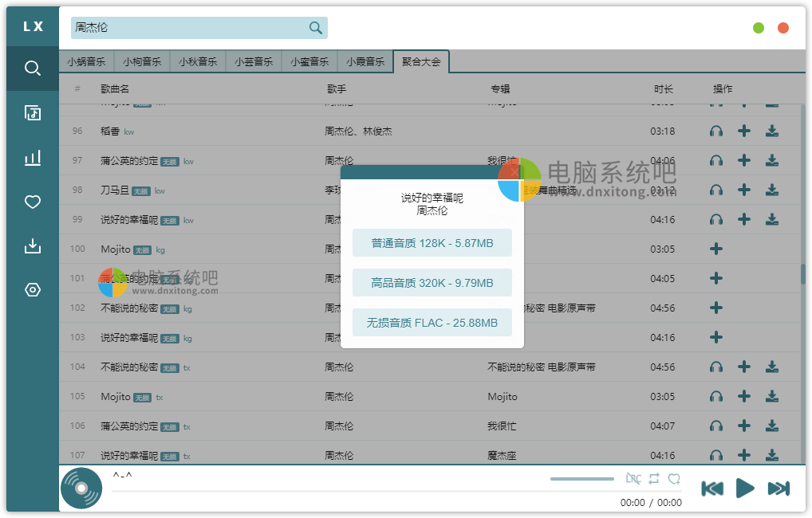Choose 无损音质 FLAC - 25.88MB download
Screen dimensions: 812x518
432,323
